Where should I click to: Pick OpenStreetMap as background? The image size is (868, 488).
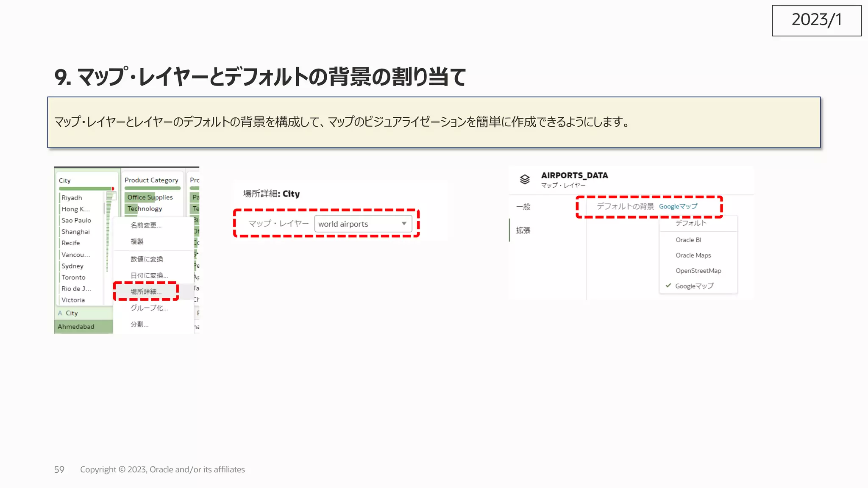(x=698, y=271)
